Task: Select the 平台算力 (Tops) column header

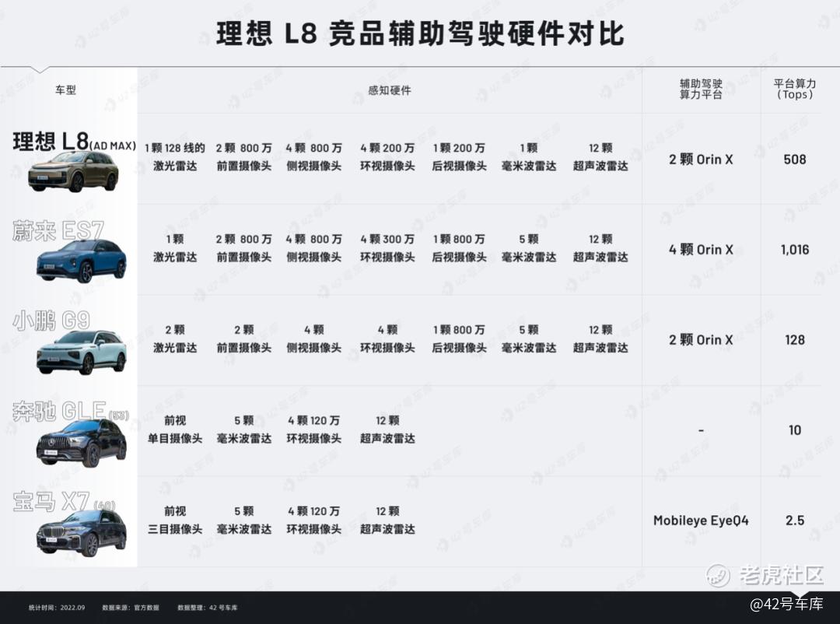Action: [x=794, y=89]
